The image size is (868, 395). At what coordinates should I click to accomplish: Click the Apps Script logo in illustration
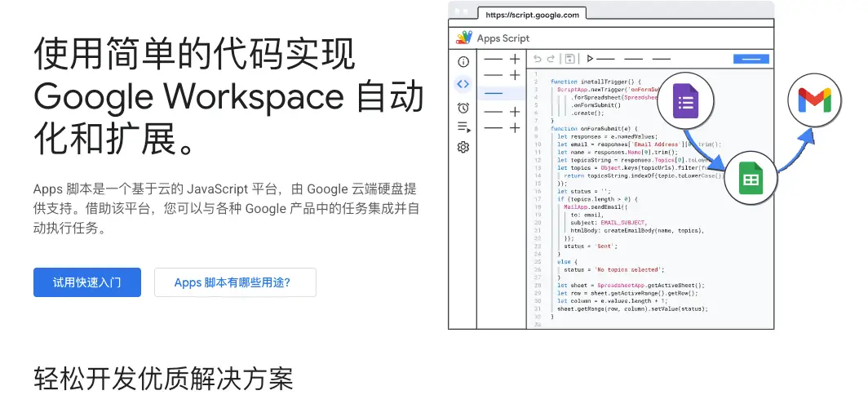(x=463, y=38)
